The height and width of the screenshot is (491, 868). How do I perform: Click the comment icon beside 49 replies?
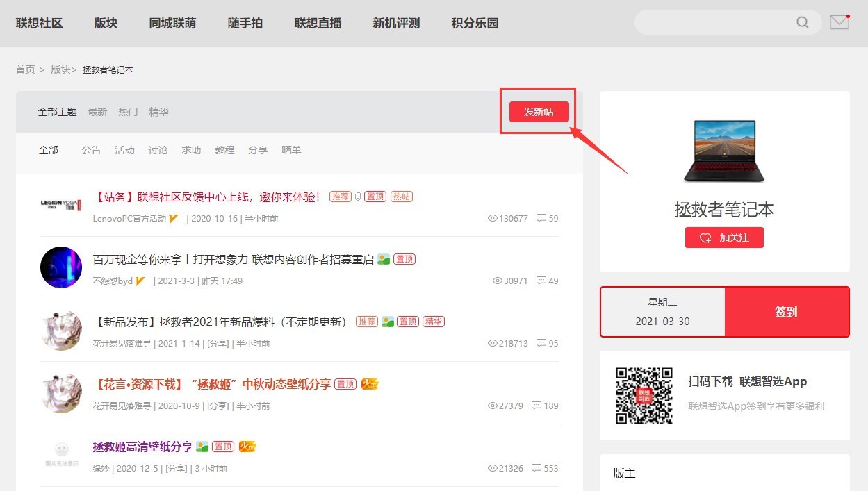[x=540, y=281]
